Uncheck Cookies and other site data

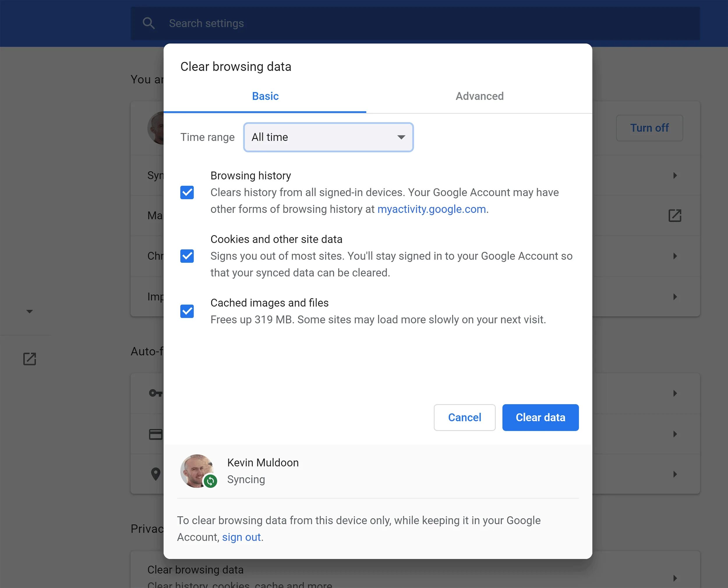pyautogui.click(x=187, y=256)
